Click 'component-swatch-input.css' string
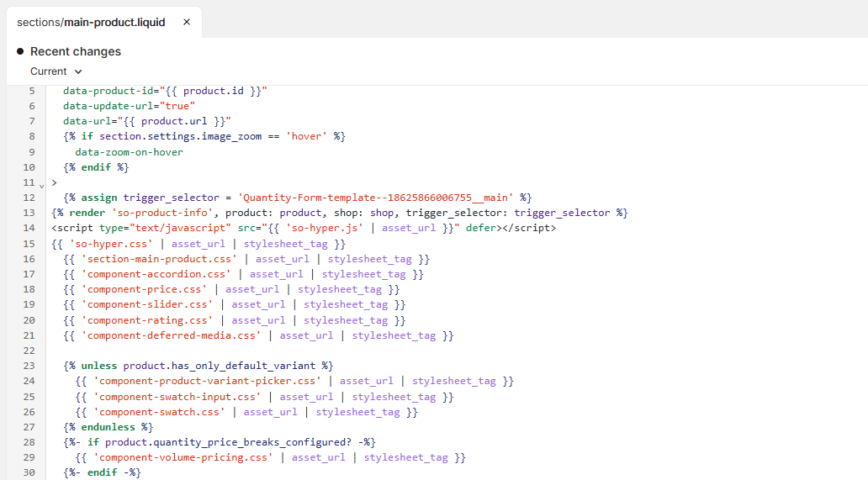Viewport: 868px width, 480px height. [177, 397]
